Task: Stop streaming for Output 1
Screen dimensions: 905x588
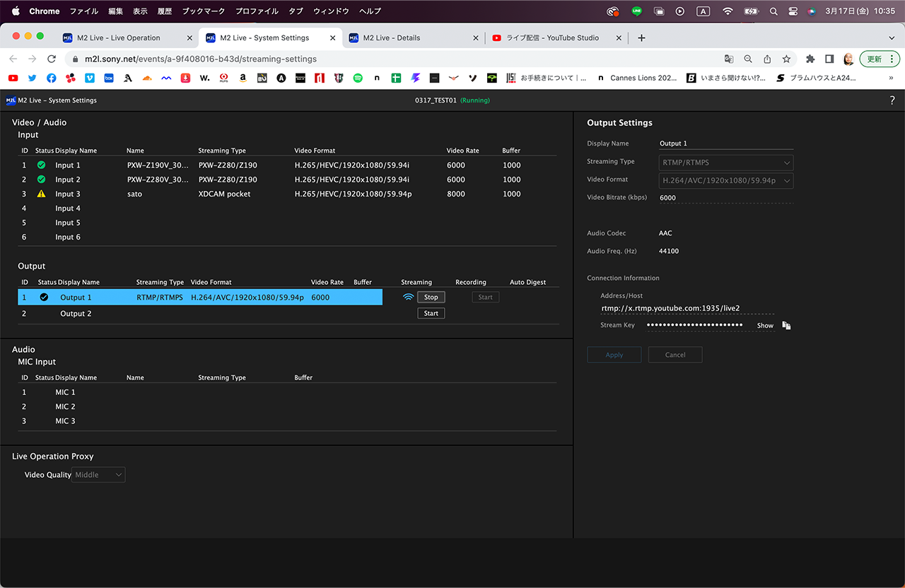Action: (x=431, y=298)
